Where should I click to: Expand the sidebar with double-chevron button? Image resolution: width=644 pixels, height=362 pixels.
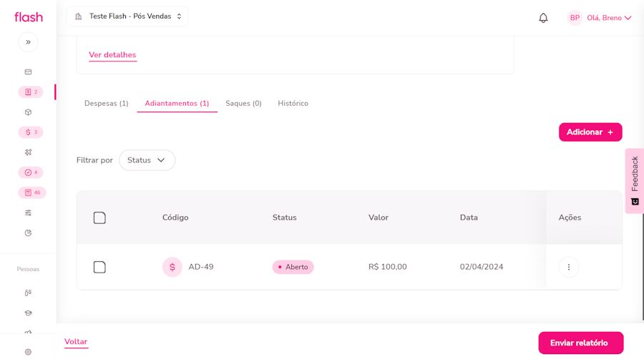[28, 42]
